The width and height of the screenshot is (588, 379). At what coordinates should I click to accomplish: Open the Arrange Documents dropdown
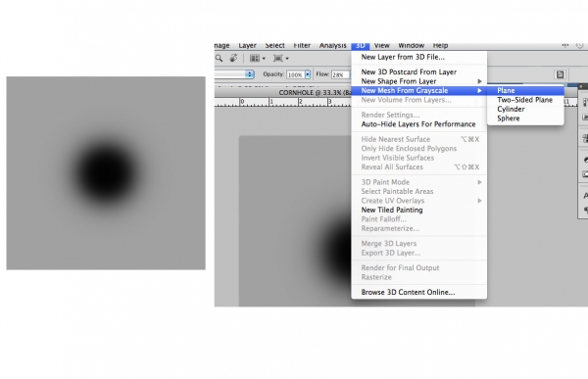click(258, 58)
